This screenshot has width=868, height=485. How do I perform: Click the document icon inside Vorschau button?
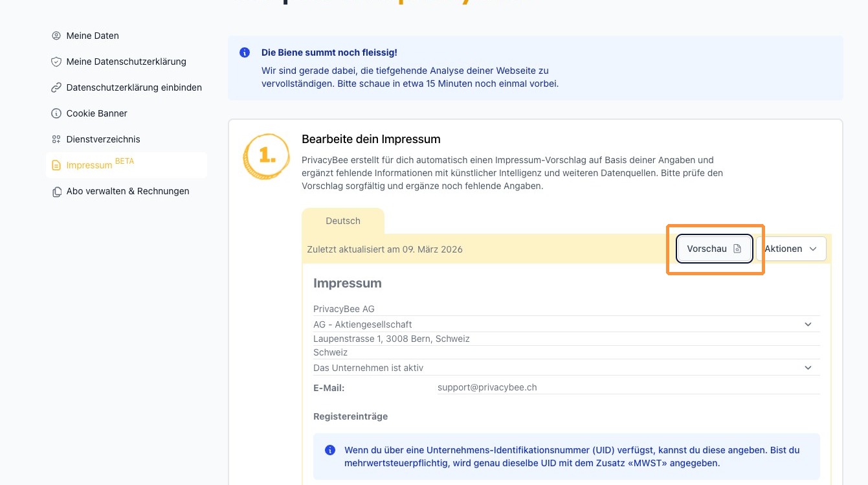[737, 249]
